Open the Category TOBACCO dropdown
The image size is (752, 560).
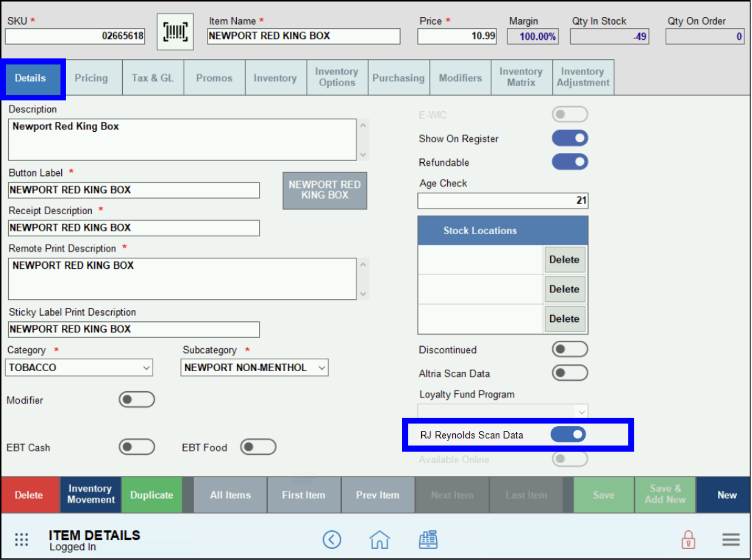(x=79, y=367)
